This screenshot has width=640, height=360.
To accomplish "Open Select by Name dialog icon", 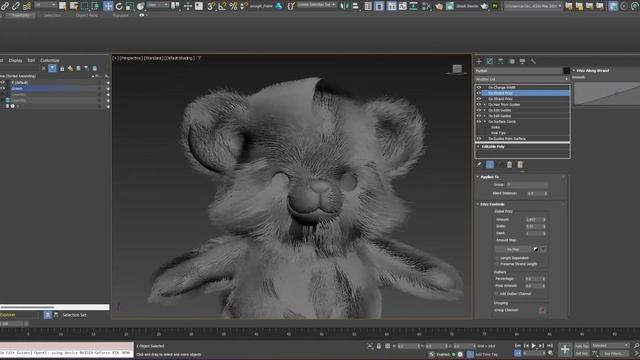I will pos(74,6).
